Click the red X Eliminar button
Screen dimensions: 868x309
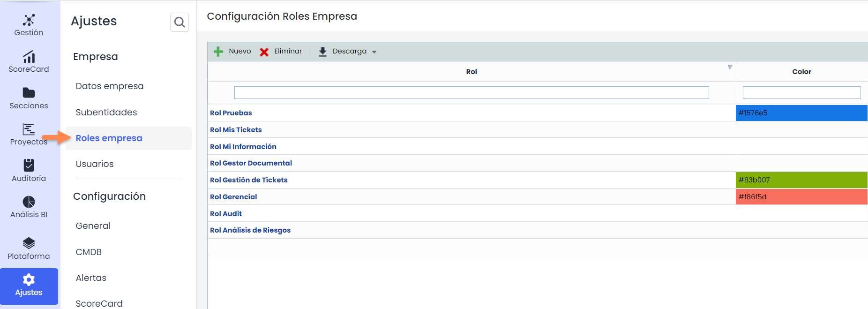(264, 52)
